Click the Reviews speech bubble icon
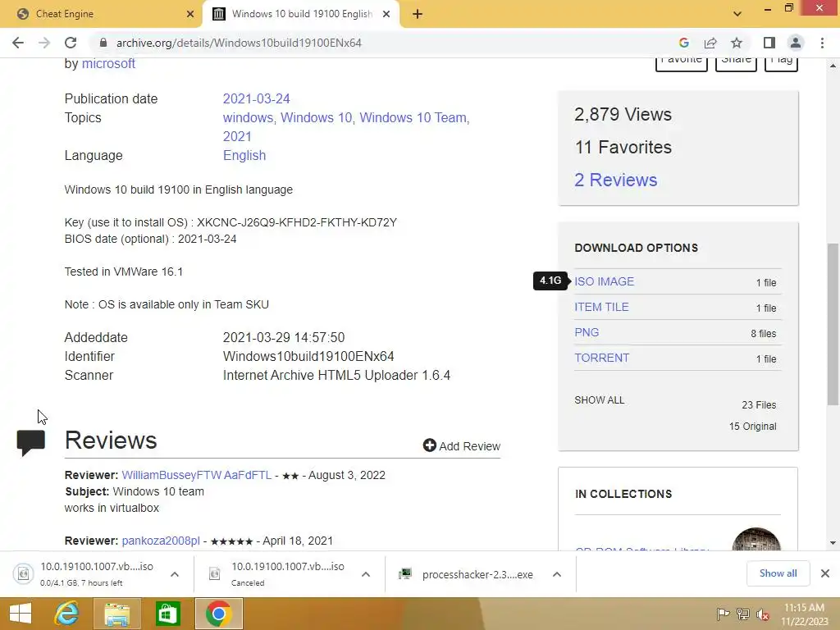Screen dimensions: 840x630 pos(30,442)
